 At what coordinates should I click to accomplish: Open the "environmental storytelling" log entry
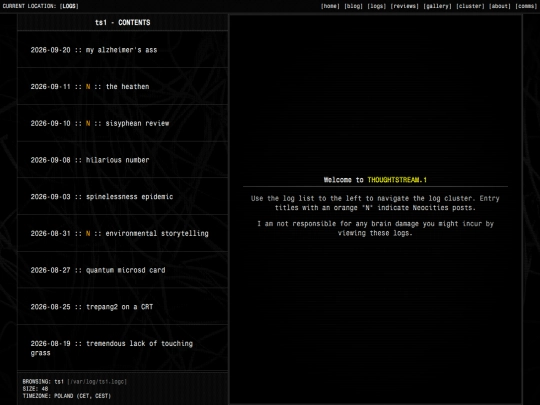(123, 233)
